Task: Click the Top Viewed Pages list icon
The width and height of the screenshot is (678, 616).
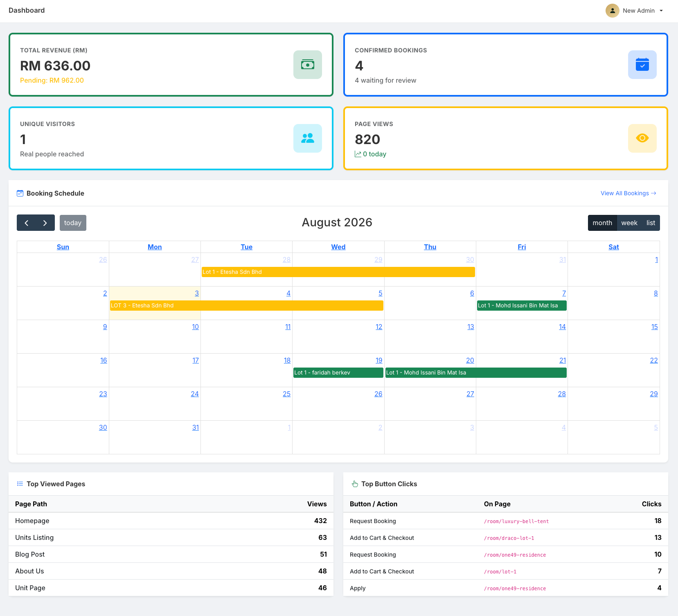Action: coord(20,484)
